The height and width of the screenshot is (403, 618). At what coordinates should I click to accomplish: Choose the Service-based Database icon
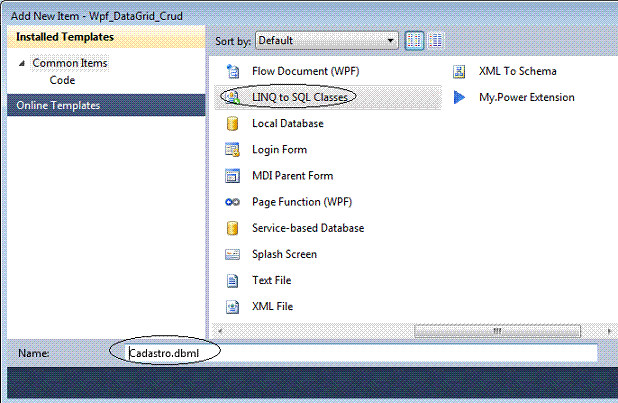coord(233,228)
